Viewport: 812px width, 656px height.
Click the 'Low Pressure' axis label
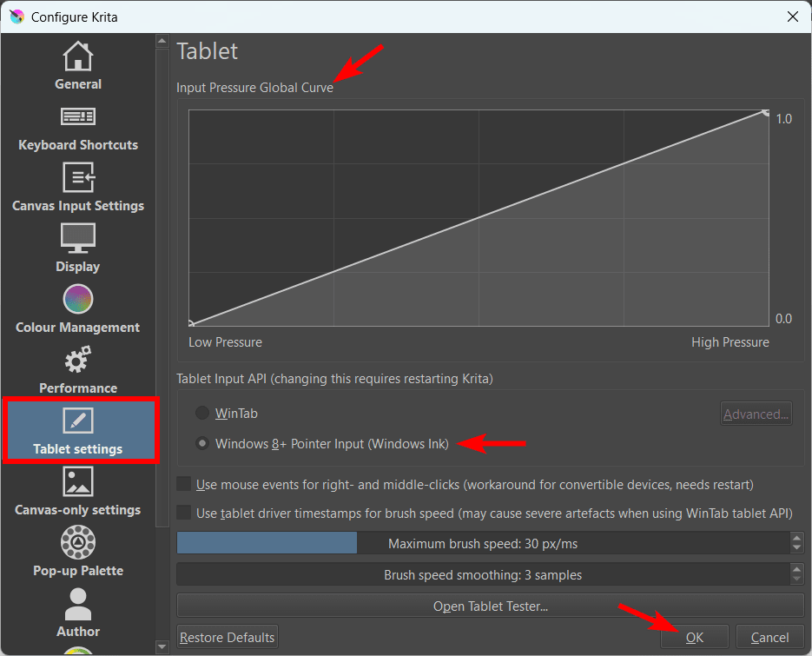pos(225,342)
